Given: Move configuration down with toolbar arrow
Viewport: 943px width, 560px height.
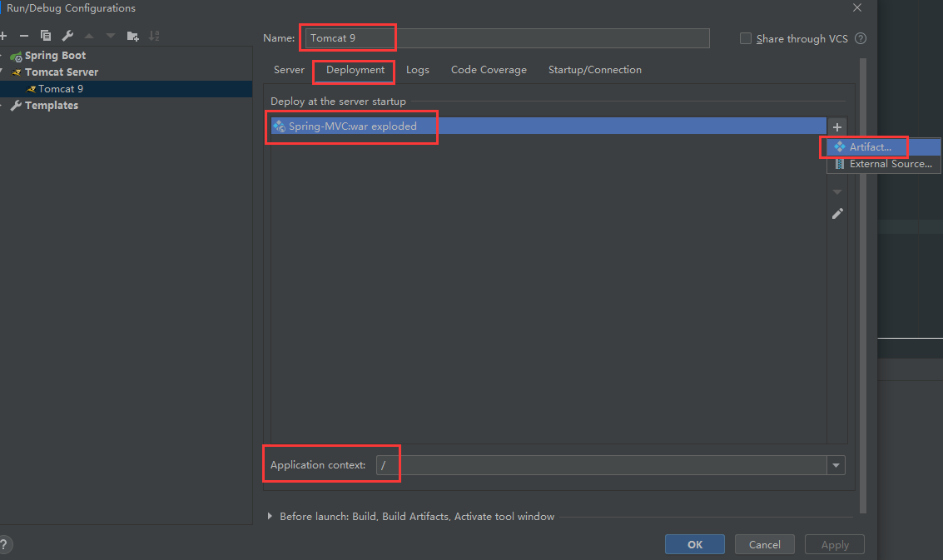Looking at the screenshot, I should click(111, 36).
